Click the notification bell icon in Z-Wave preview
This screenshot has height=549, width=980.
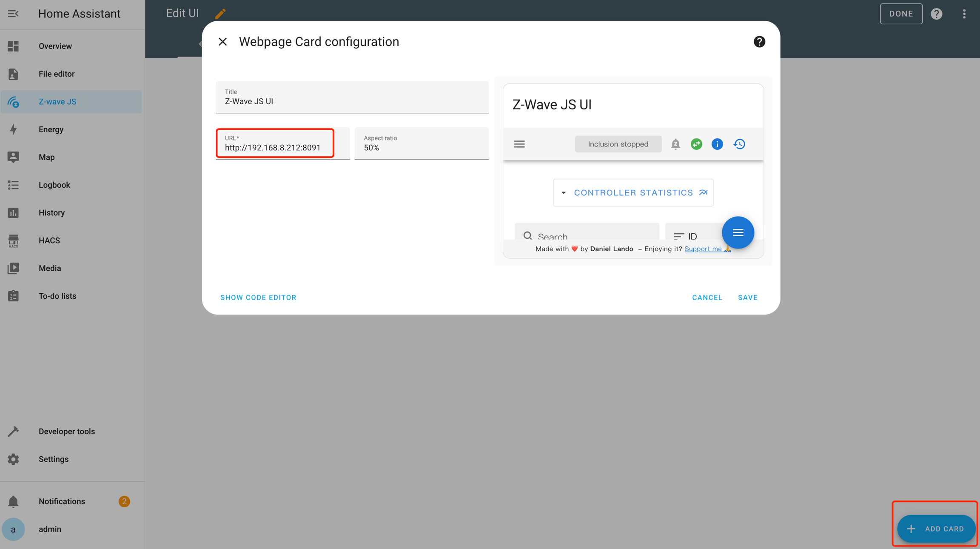(675, 144)
